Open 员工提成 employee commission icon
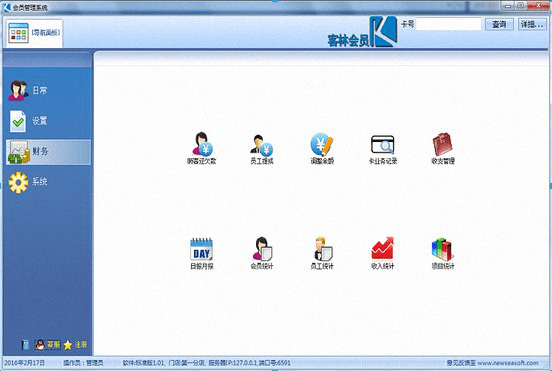This screenshot has width=552, height=371. 262,149
